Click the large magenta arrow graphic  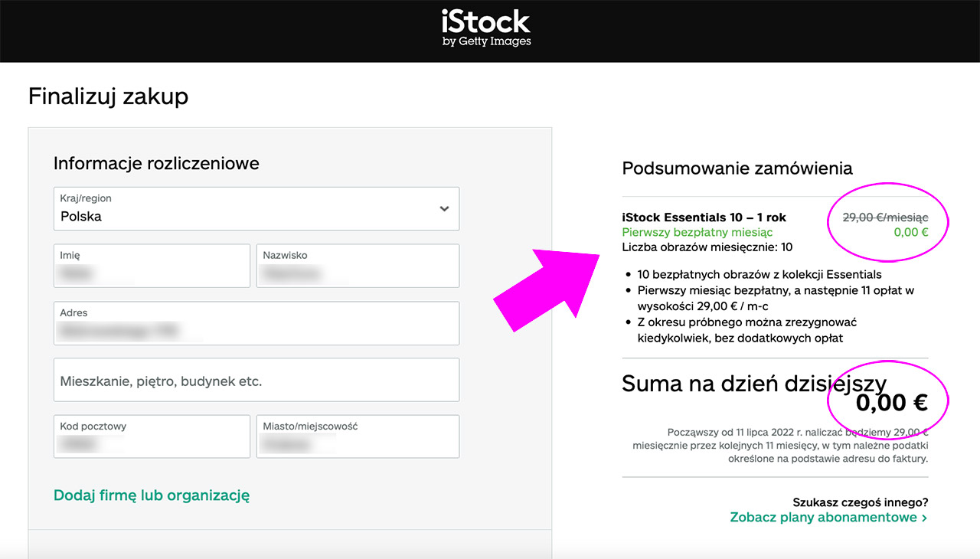[547, 287]
